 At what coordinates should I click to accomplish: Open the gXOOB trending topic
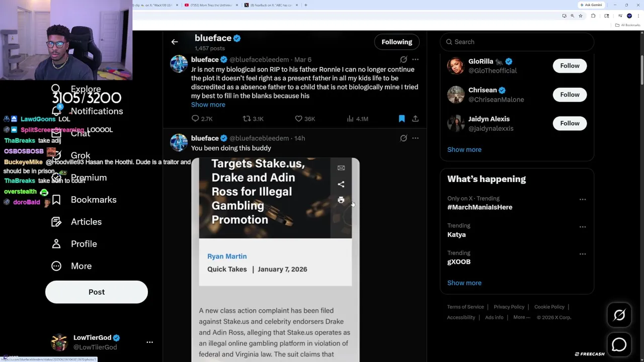tap(459, 262)
